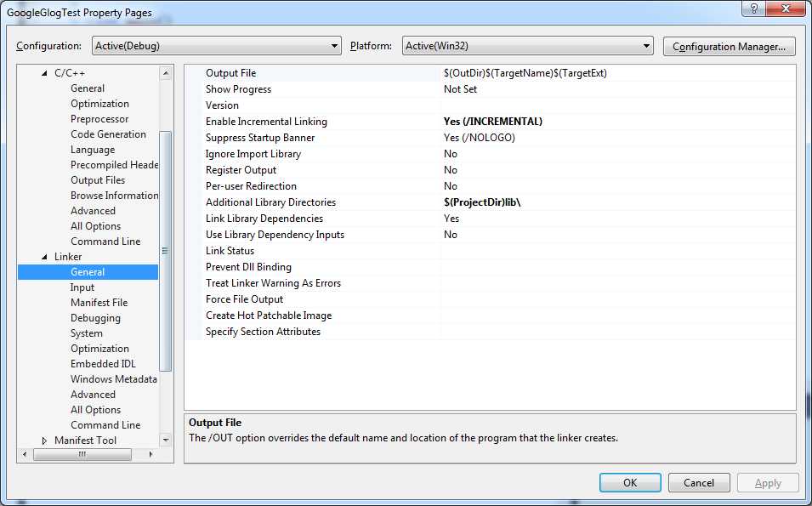The image size is (812, 506).
Task: Expand the Manifest Tool tree node
Action: [44, 441]
